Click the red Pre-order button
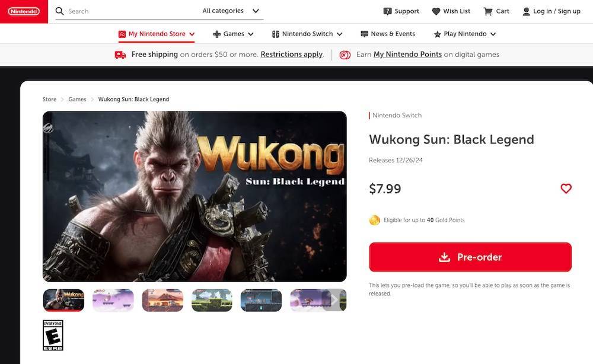 point(470,257)
